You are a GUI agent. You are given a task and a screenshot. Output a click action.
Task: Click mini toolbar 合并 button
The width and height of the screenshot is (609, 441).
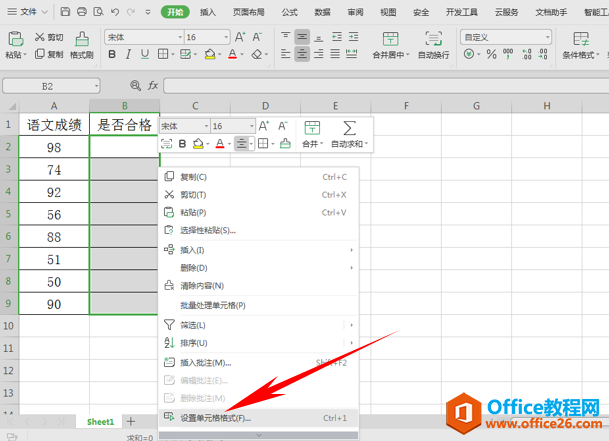pyautogui.click(x=312, y=135)
